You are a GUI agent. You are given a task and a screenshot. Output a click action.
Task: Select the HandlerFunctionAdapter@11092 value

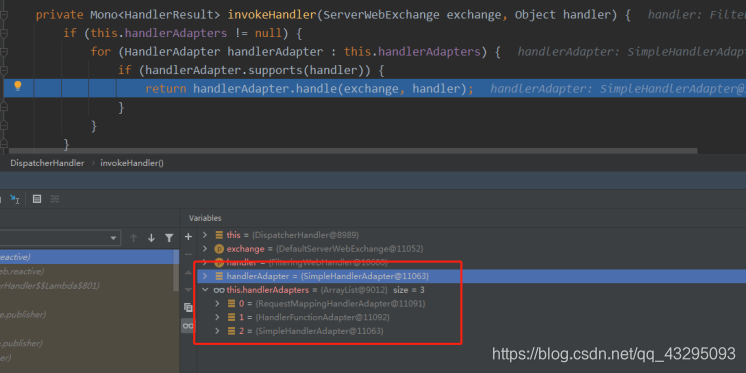pos(322,317)
